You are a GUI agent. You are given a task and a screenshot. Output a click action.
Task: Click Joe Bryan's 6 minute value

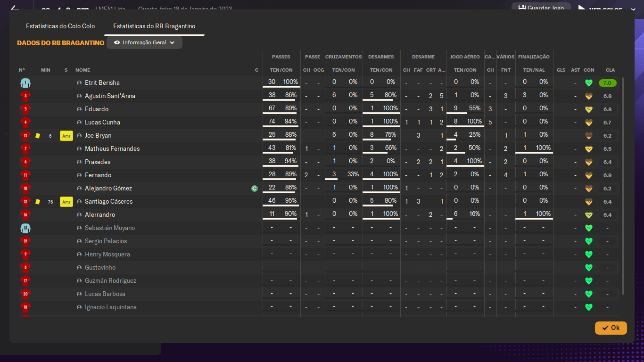[x=50, y=136]
